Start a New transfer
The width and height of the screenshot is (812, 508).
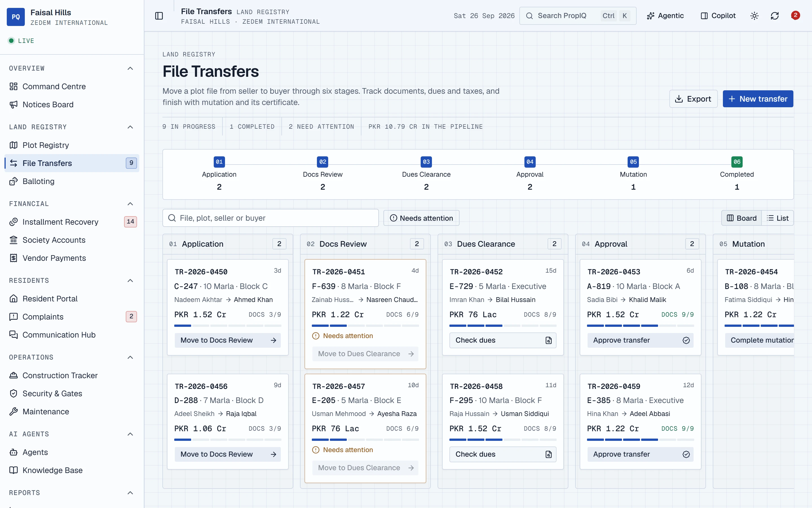click(x=758, y=99)
